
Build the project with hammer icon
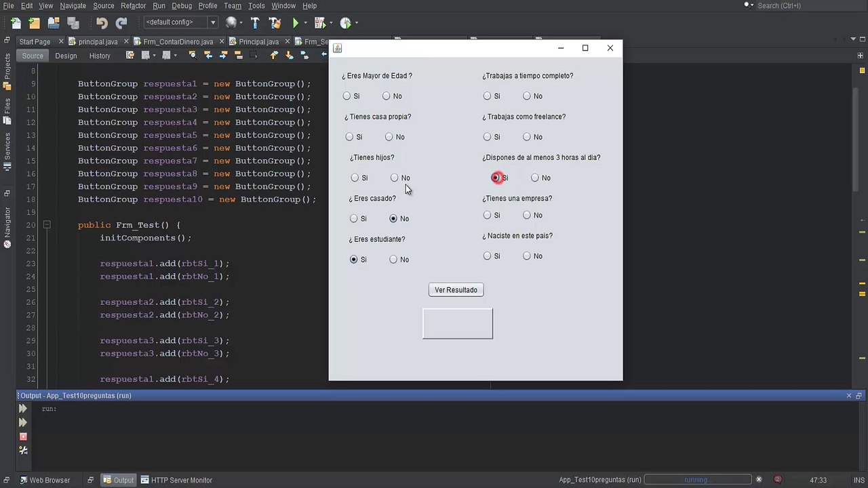click(x=255, y=22)
